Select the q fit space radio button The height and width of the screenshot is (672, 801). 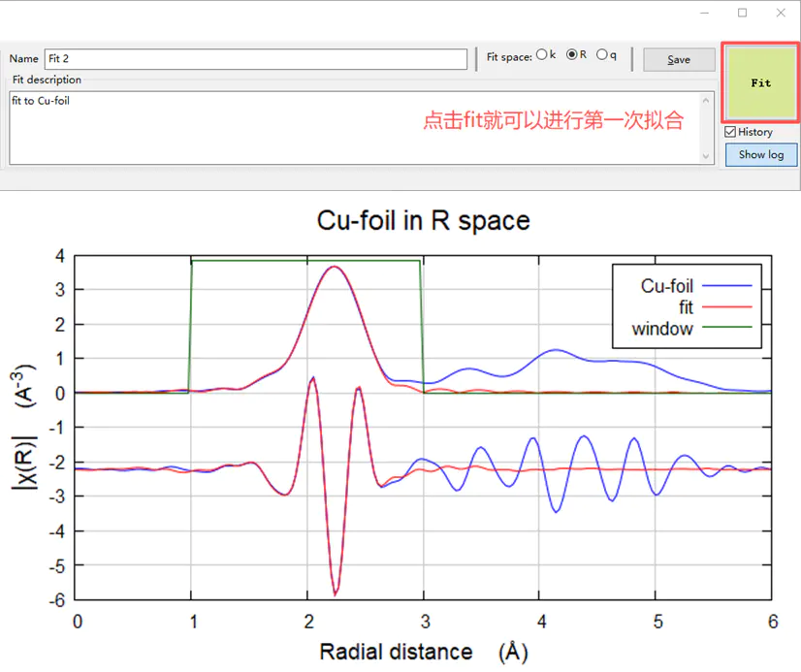(x=602, y=54)
